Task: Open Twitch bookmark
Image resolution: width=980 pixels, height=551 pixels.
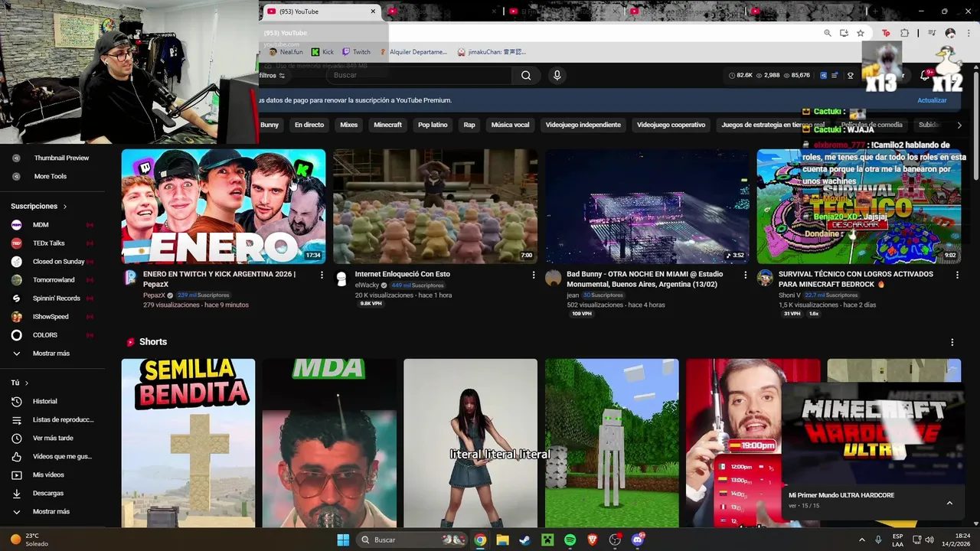Action: 356,52
